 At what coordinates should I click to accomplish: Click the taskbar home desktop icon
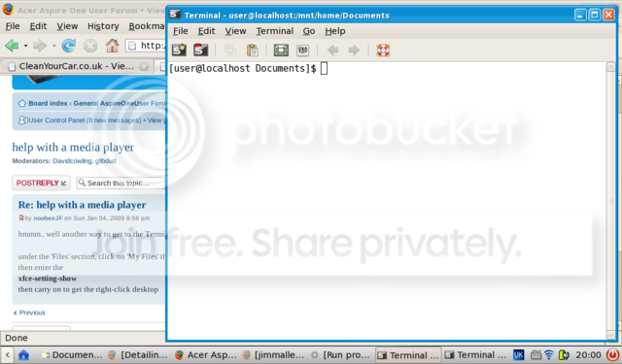(x=23, y=355)
